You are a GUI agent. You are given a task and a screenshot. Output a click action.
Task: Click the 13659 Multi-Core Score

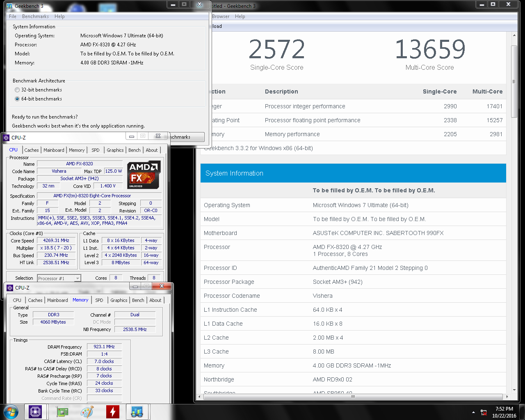pyautogui.click(x=430, y=49)
